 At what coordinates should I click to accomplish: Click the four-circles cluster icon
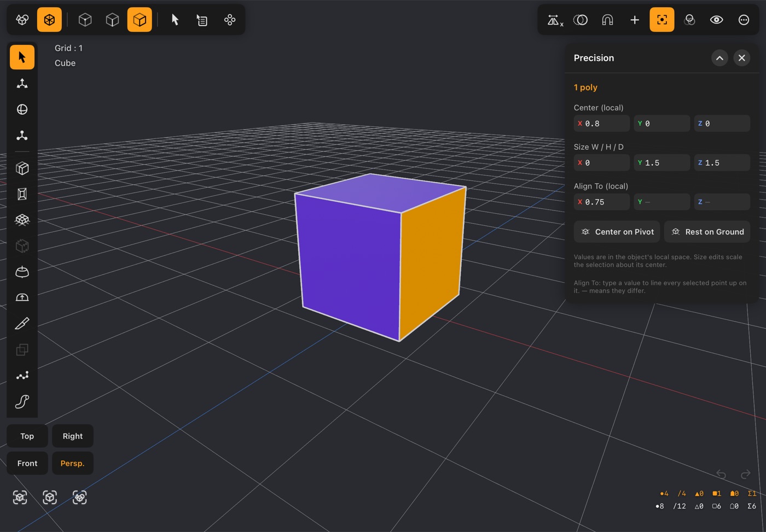[230, 20]
